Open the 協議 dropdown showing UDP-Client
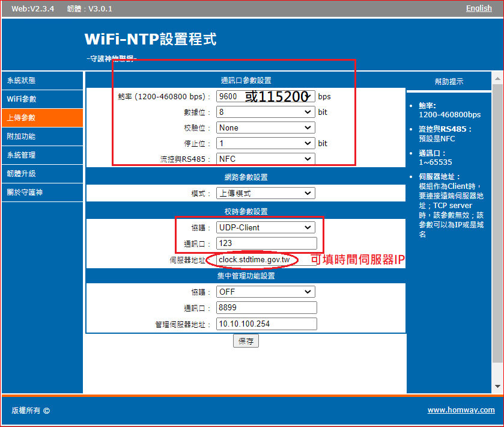Screen dimensions: 504x427 [x=266, y=227]
